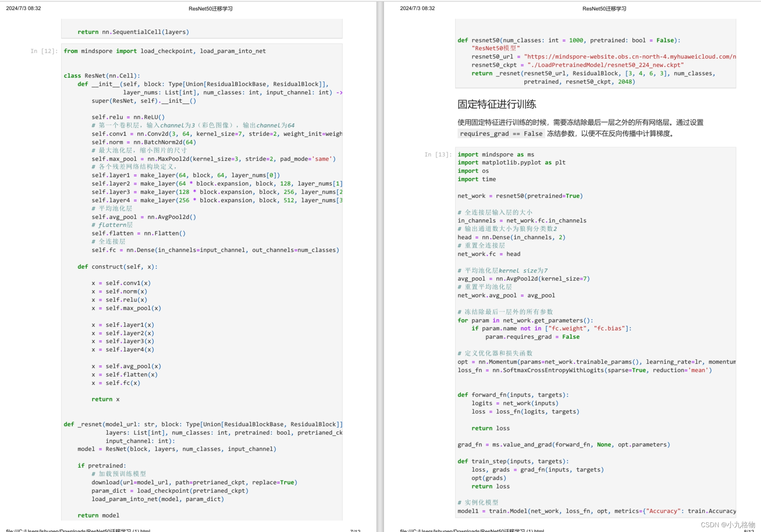Click the line 'self.relu = nn.ReLU()'

pyautogui.click(x=128, y=117)
